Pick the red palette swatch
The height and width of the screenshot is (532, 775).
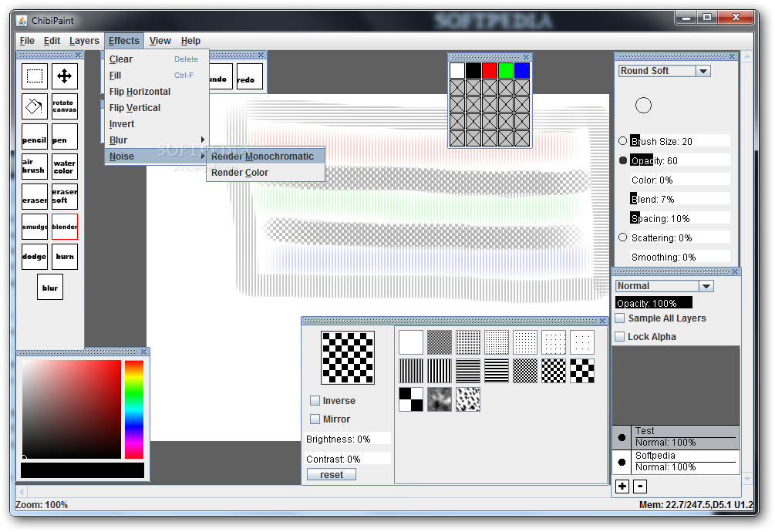(490, 71)
